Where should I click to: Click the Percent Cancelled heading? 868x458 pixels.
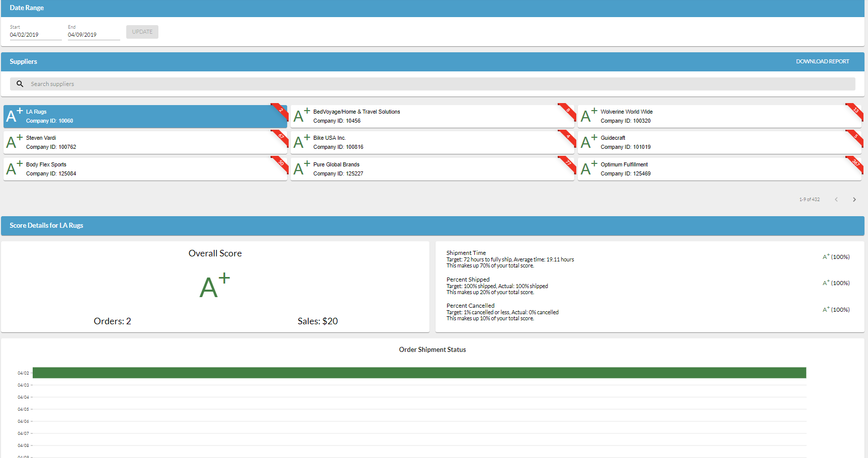tap(470, 306)
